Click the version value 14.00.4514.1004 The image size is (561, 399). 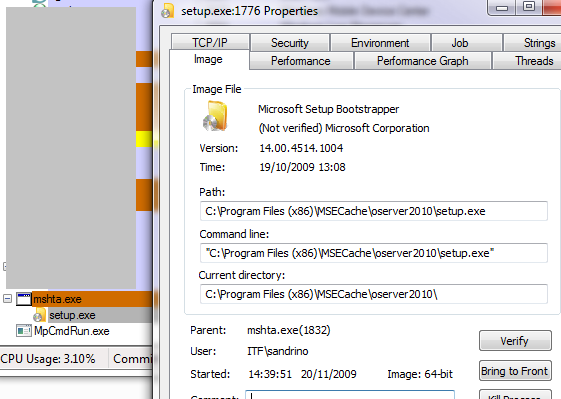[301, 148]
